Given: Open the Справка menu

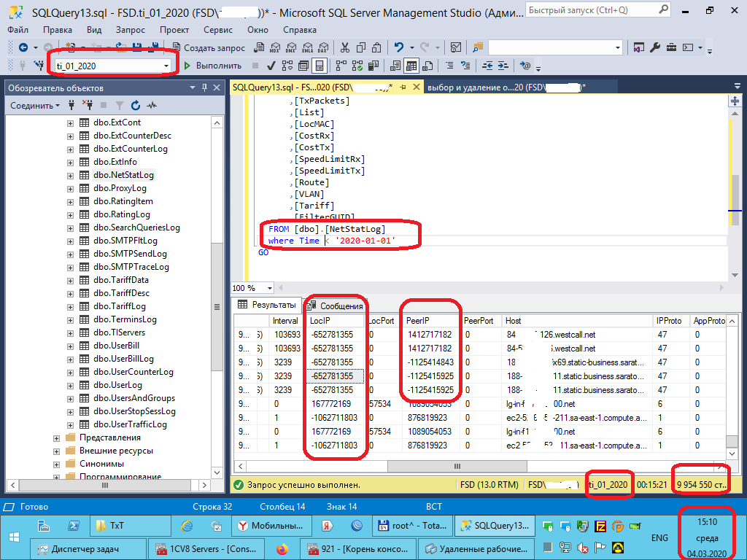Looking at the screenshot, I should [300, 29].
